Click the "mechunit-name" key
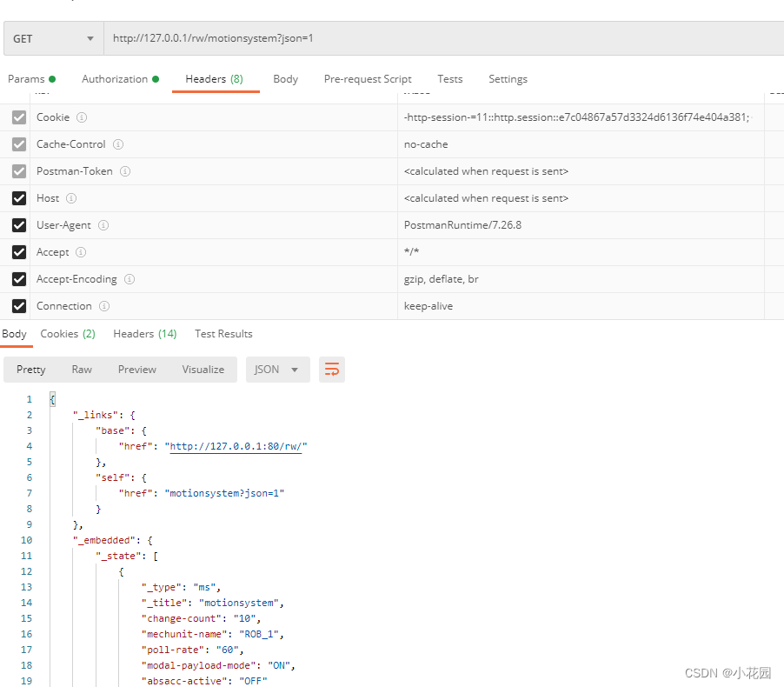Image resolution: width=784 pixels, height=687 pixels. [184, 635]
